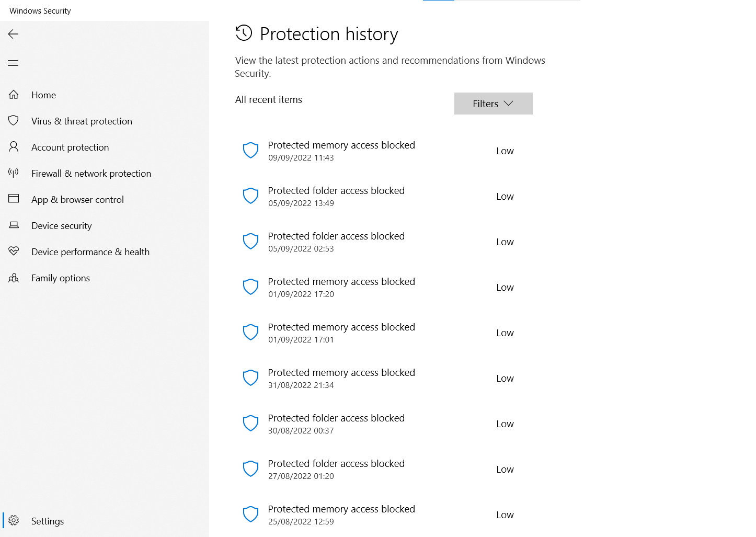The width and height of the screenshot is (756, 537).
Task: Select Firewall & network protection in sidebar
Action: [91, 174]
